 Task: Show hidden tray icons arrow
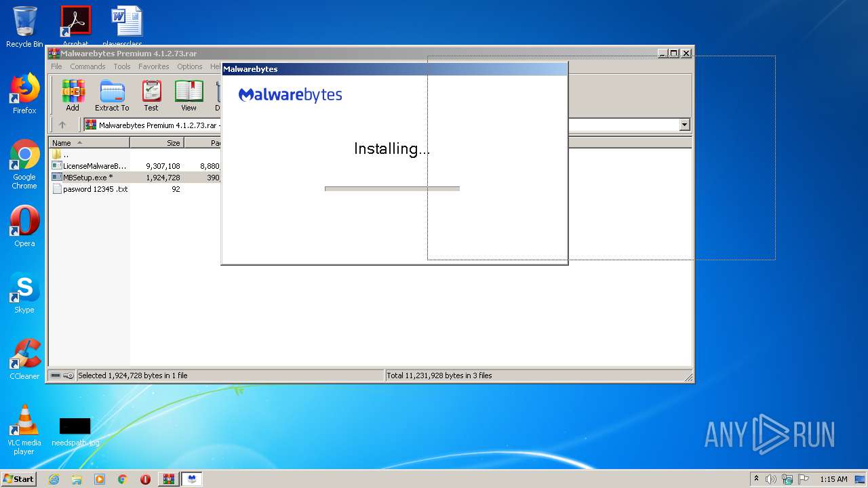tap(756, 479)
